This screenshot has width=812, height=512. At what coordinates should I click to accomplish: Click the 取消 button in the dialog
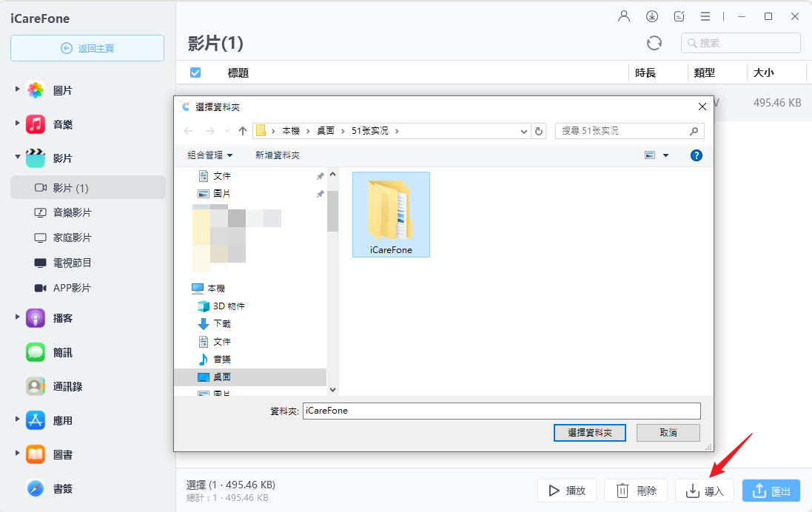coord(668,432)
